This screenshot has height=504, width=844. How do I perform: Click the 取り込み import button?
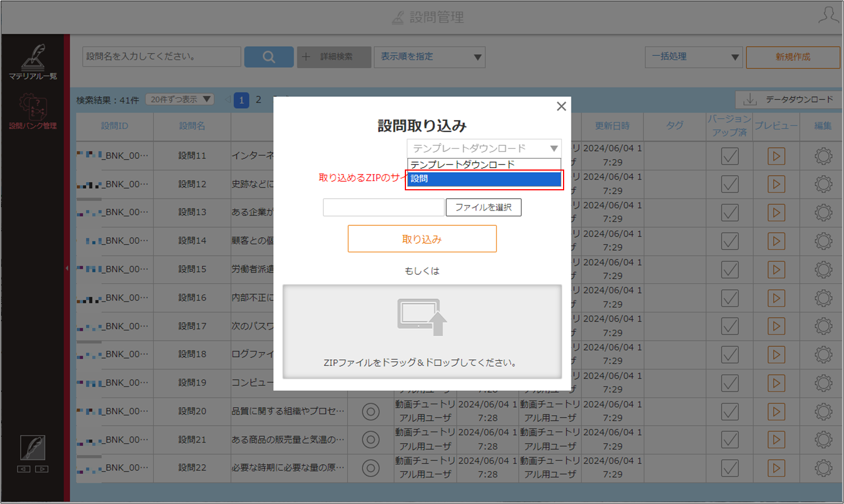point(422,239)
